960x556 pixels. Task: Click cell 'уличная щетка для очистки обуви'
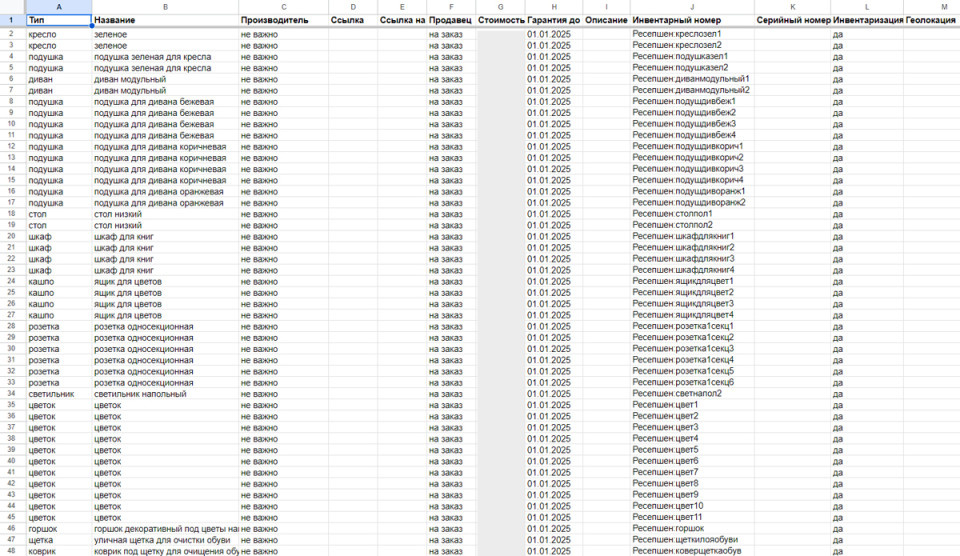pyautogui.click(x=165, y=540)
